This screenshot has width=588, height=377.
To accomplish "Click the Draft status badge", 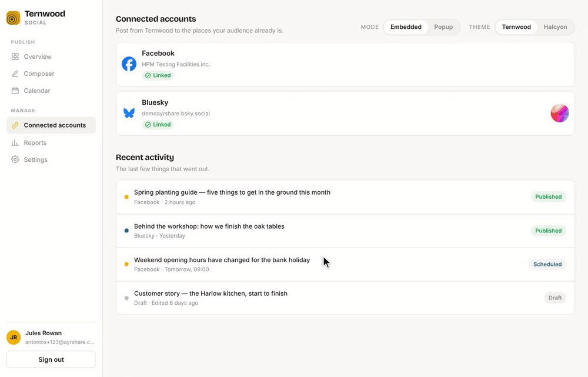I will (x=555, y=298).
